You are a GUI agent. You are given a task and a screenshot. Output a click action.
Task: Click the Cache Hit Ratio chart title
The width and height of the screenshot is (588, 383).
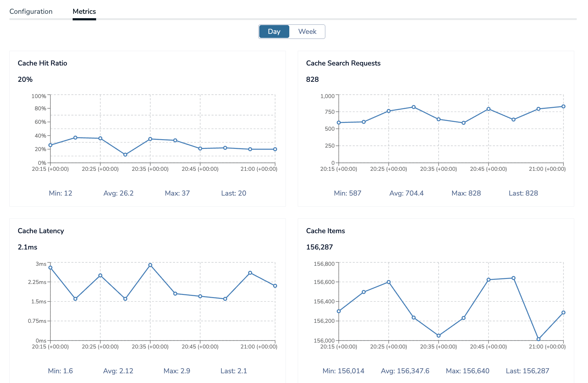42,63
